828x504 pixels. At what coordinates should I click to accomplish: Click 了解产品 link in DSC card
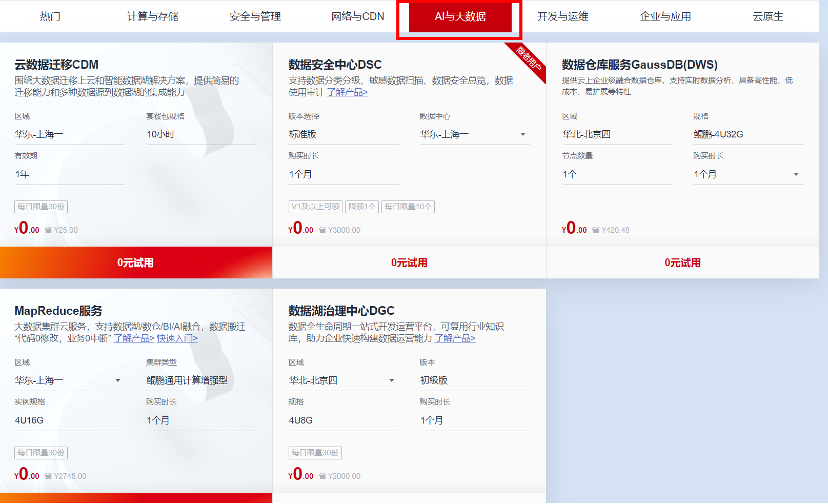tap(347, 92)
